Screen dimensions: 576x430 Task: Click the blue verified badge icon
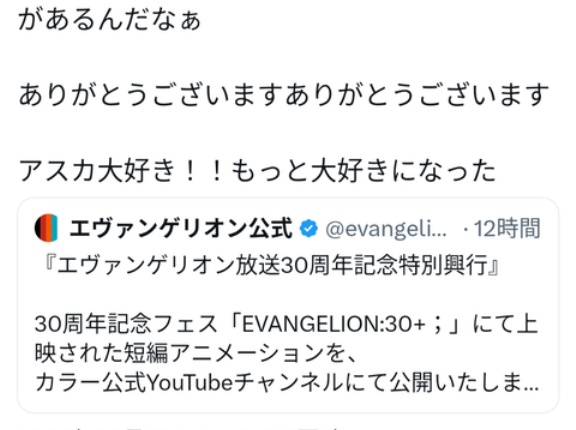[x=309, y=228]
